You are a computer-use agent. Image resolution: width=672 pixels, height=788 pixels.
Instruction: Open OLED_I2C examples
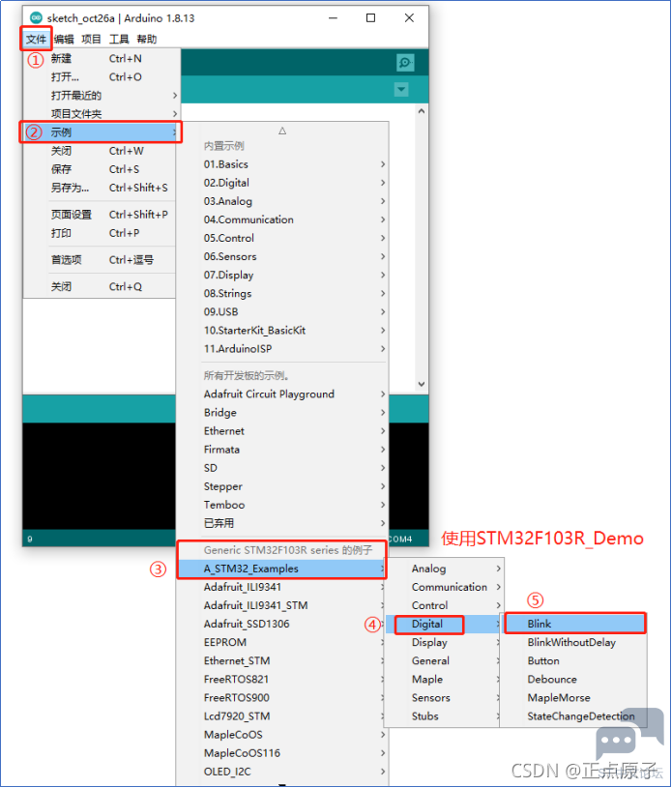(282, 772)
